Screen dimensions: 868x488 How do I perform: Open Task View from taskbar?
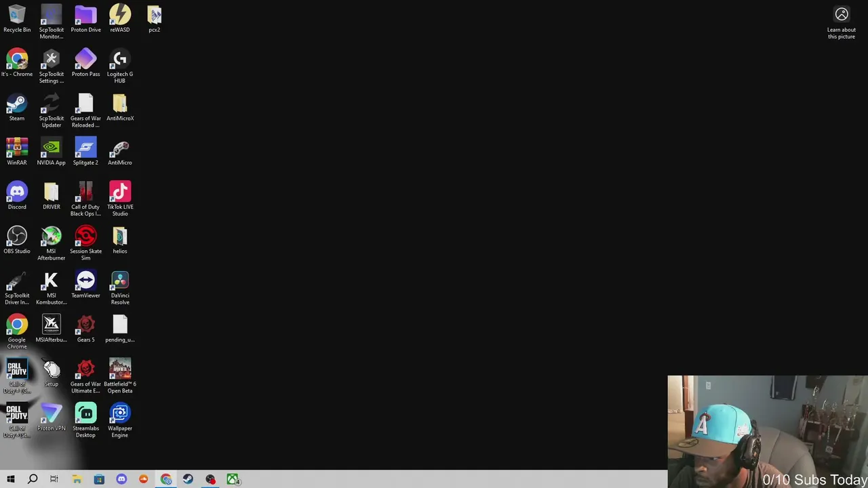click(x=54, y=479)
